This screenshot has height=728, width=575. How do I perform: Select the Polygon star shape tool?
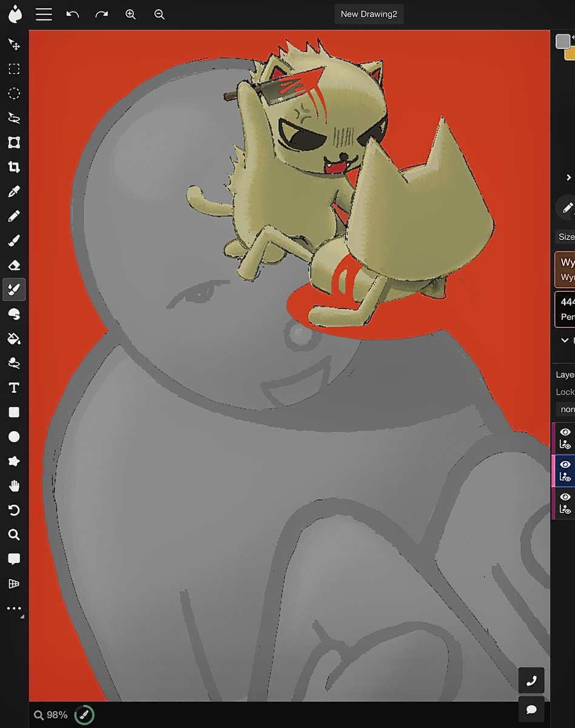coord(14,461)
